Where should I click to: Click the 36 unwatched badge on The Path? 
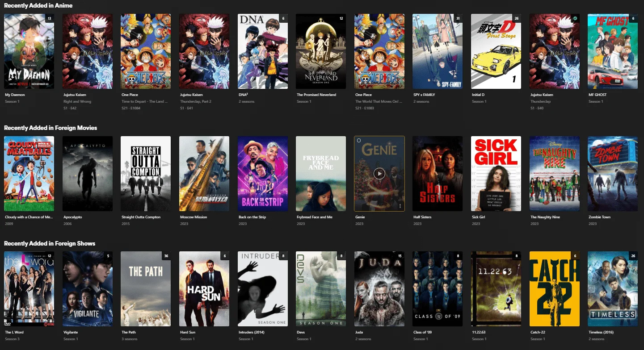pos(166,256)
